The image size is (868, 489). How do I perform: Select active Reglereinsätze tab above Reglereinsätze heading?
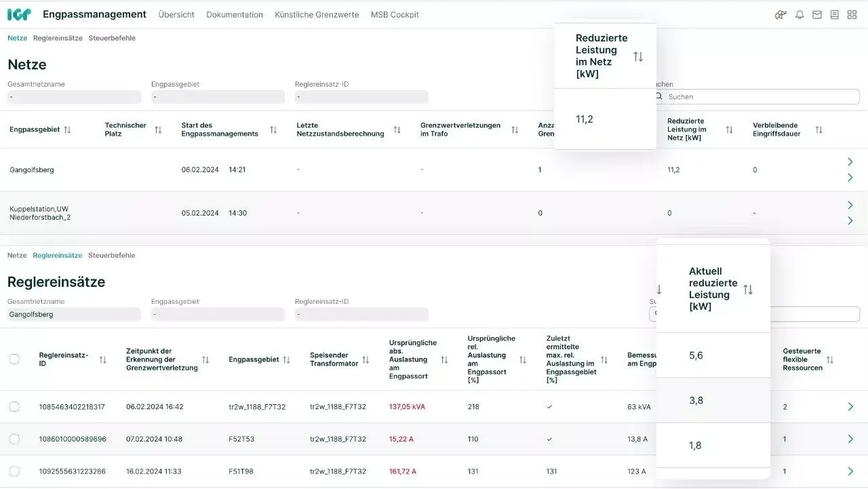coord(58,256)
